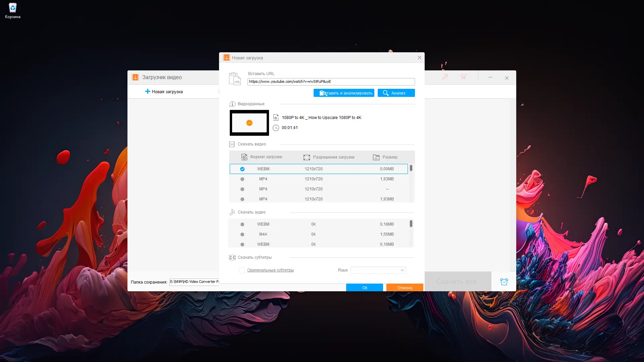Image resolution: width=644 pixels, height=362 pixels.
Task: Click the Новая загрузка plus item
Action: (164, 92)
